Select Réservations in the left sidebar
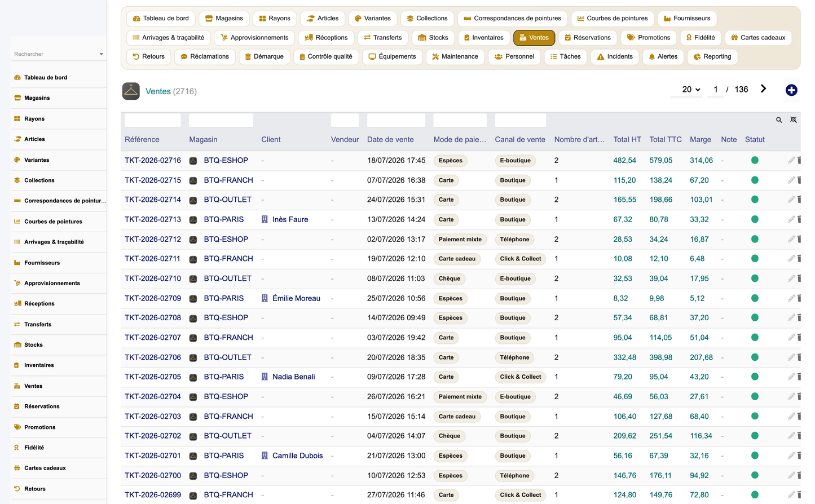815x504 pixels. coord(42,406)
